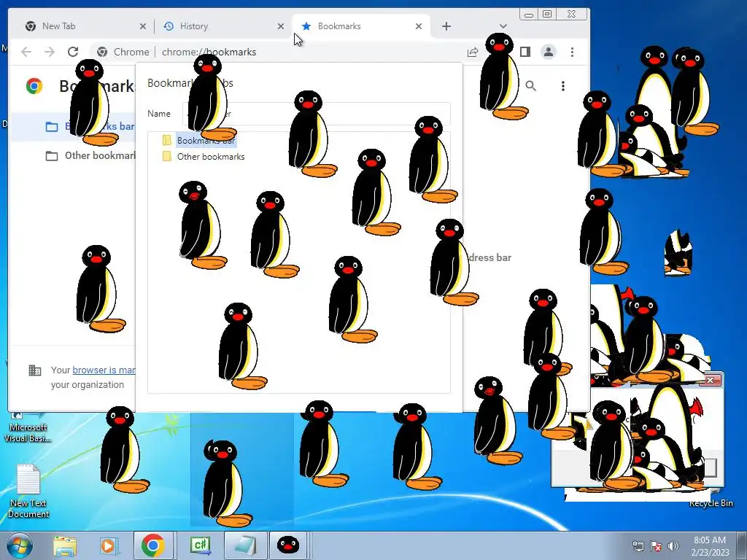This screenshot has height=560, width=747.
Task: Click the Chrome logo in bookmarks header
Action: point(34,86)
